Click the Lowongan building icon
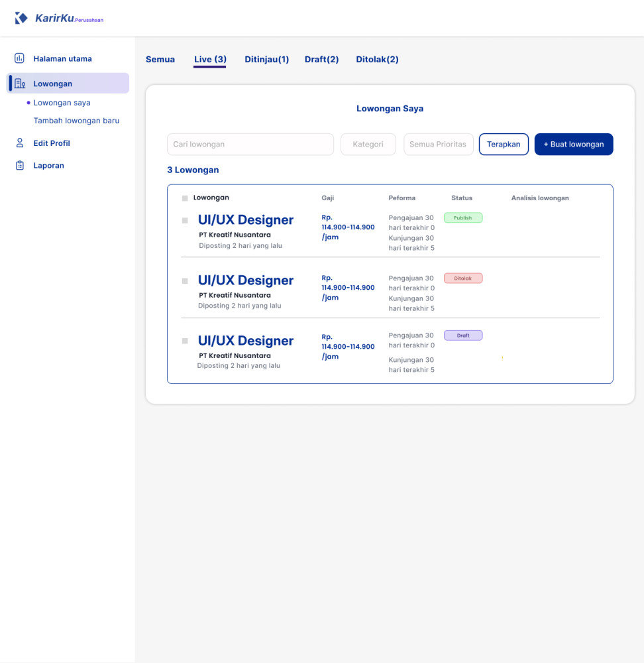The image size is (644, 663). (20, 84)
